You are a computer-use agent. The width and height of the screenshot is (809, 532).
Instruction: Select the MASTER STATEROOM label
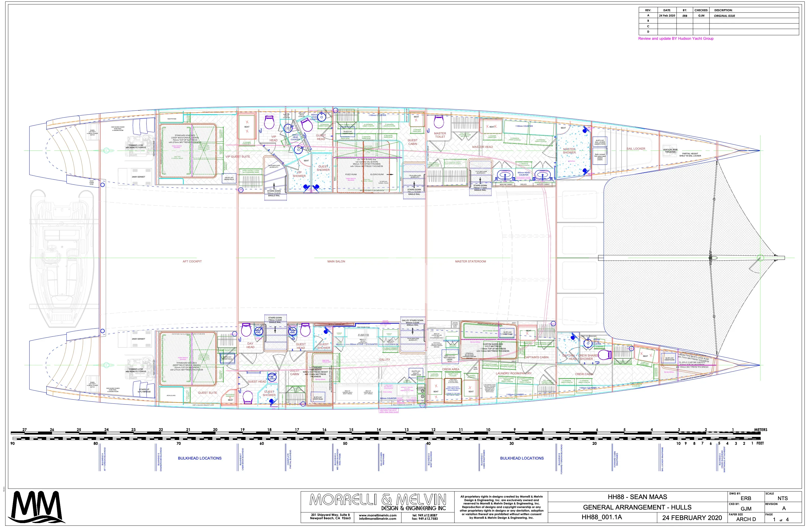tap(470, 262)
